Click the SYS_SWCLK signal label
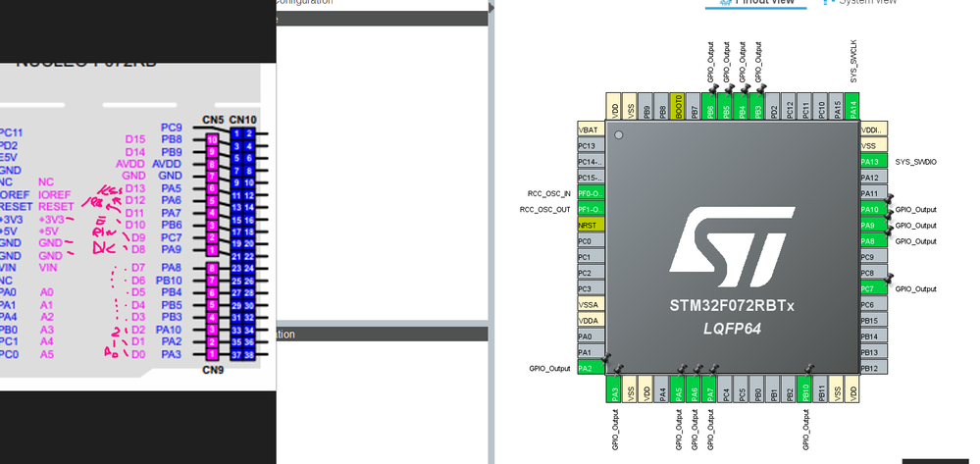The height and width of the screenshot is (464, 980). pyautogui.click(x=853, y=61)
